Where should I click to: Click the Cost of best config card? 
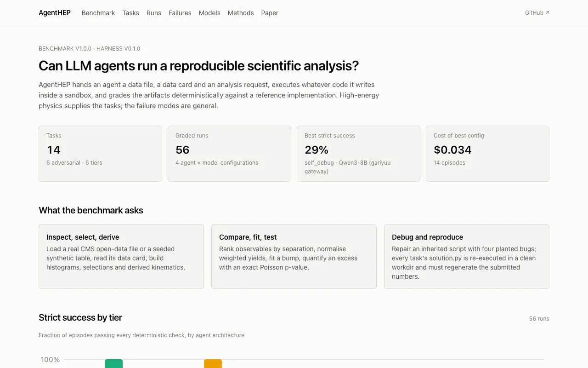click(x=487, y=154)
